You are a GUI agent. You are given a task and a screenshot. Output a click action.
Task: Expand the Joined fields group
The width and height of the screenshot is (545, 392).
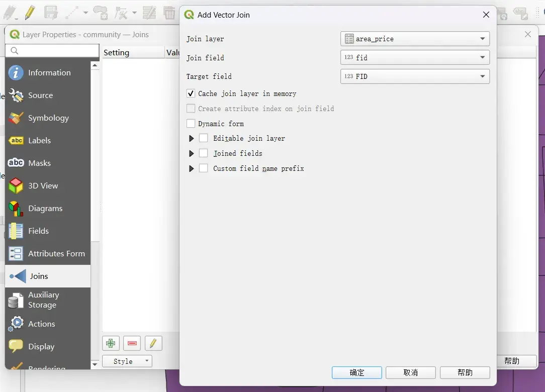pyautogui.click(x=191, y=153)
